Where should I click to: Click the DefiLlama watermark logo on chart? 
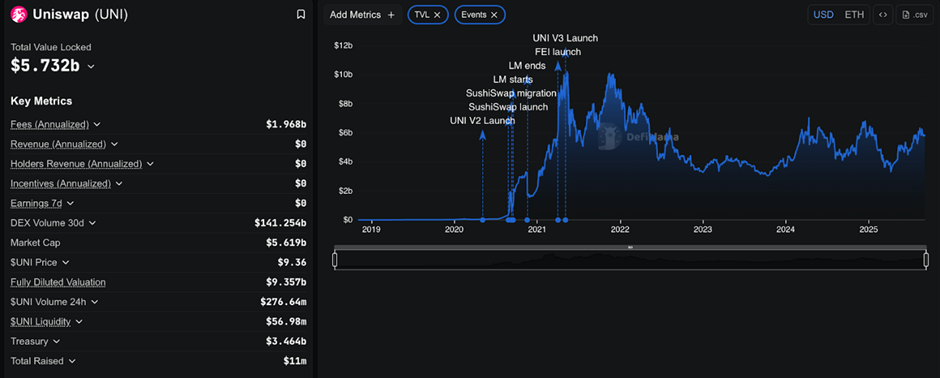pos(610,136)
